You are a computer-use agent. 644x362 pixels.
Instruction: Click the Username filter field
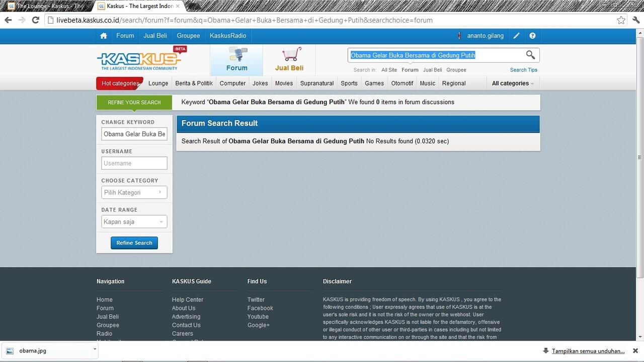tap(134, 163)
